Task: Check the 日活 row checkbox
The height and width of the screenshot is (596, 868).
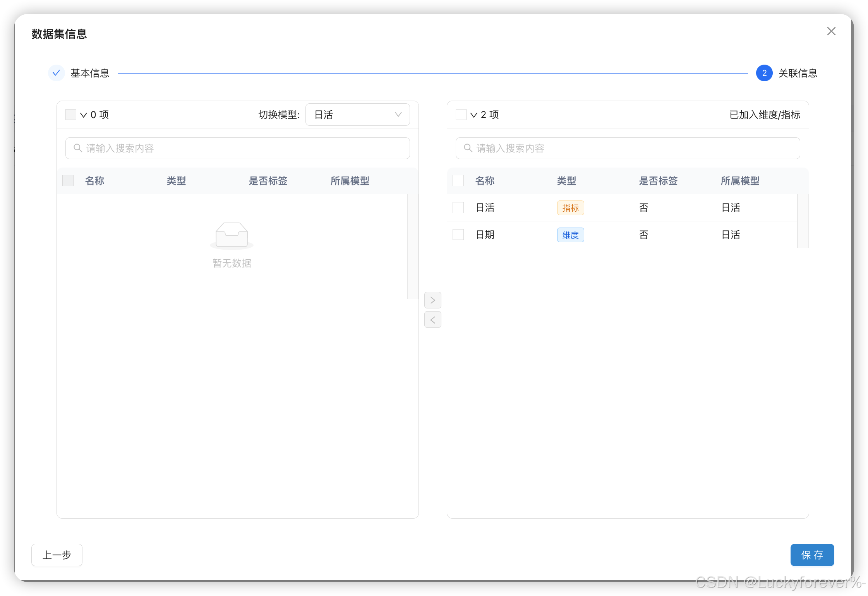Action: click(x=458, y=207)
